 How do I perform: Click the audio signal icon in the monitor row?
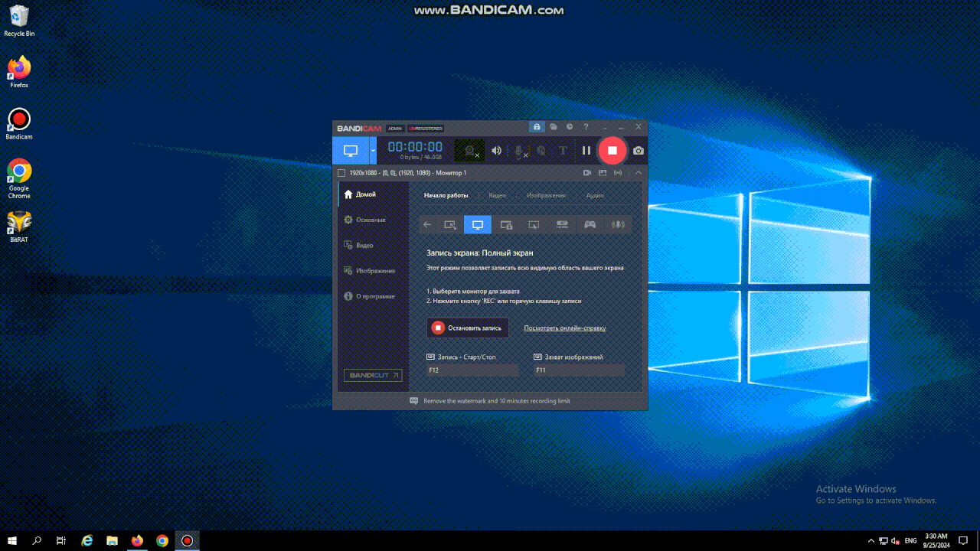pos(618,173)
